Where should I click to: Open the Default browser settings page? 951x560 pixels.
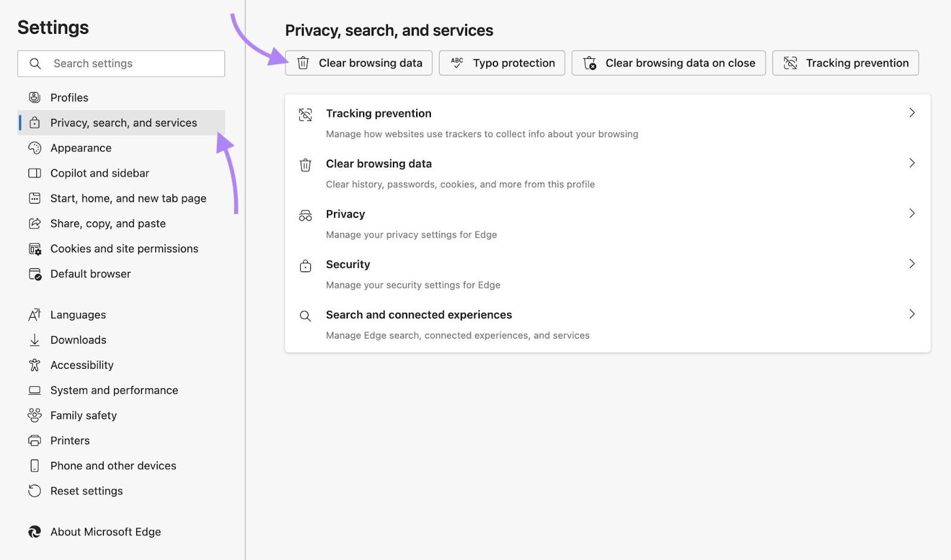pos(90,273)
